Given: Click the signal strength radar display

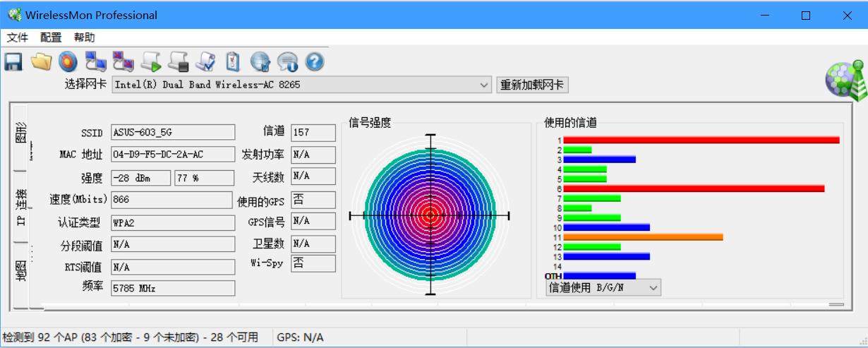Looking at the screenshot, I should [x=430, y=215].
